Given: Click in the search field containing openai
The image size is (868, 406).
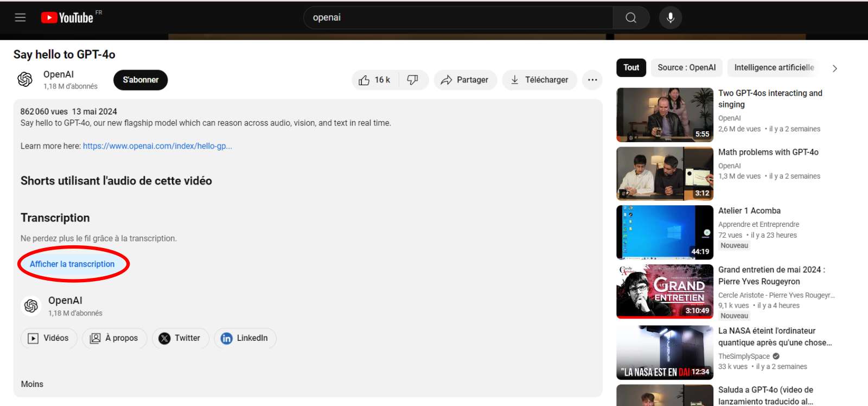Looking at the screenshot, I should click(458, 17).
